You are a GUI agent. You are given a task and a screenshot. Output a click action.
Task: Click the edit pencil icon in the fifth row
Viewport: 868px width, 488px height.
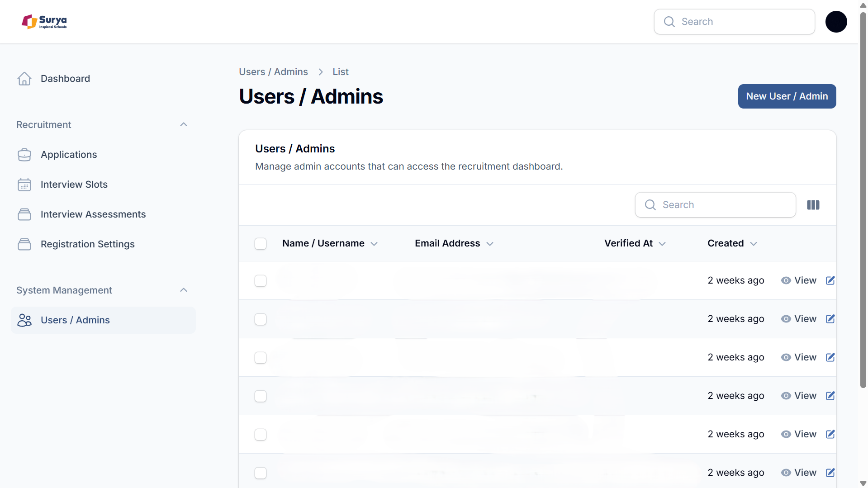(830, 434)
